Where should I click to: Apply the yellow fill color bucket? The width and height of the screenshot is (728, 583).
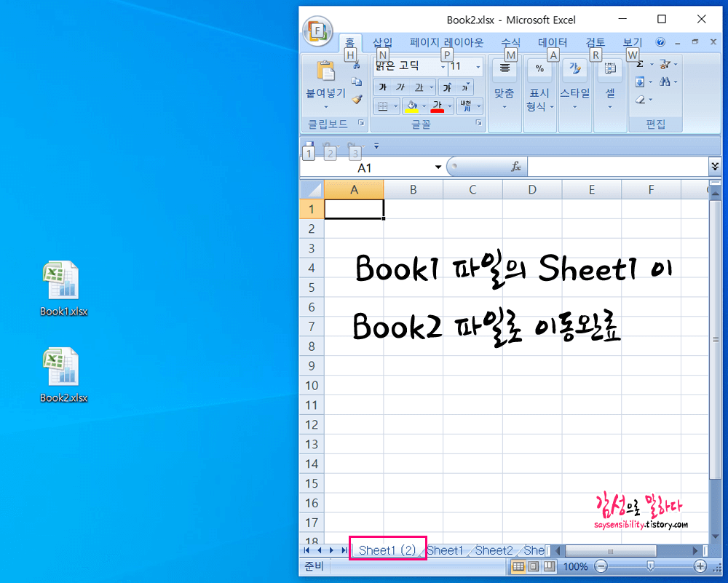(411, 106)
